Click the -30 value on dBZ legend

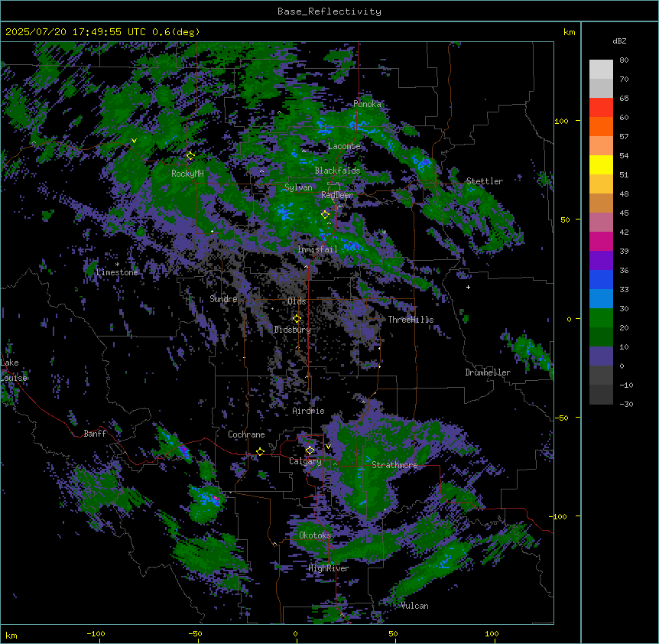click(x=626, y=405)
